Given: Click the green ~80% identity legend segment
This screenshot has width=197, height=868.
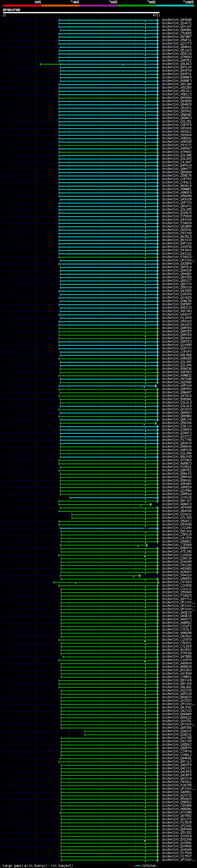Looking at the screenshot, I should tap(137, 6).
